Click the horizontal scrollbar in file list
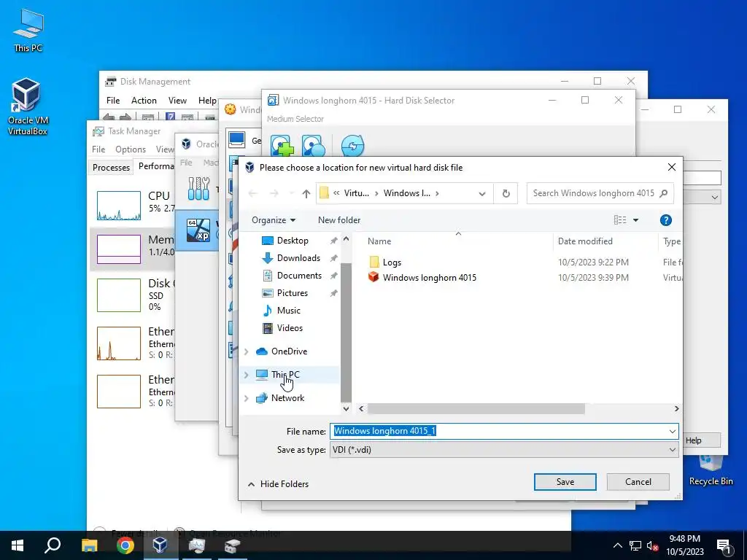Screen dimensions: 747x560 [x=476, y=409]
